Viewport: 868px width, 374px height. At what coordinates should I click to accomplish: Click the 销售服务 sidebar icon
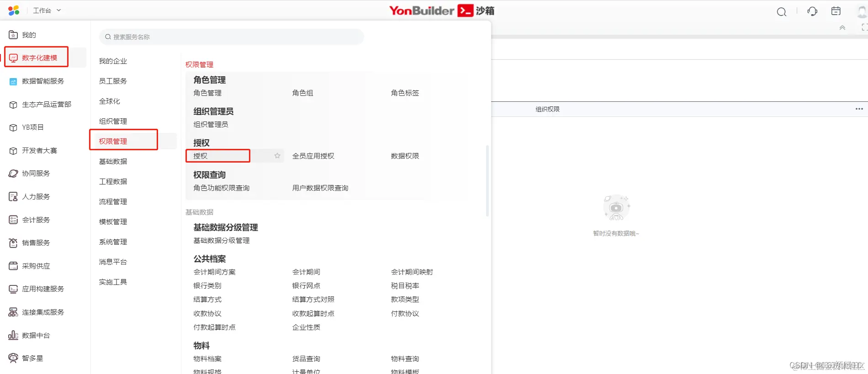pos(13,243)
